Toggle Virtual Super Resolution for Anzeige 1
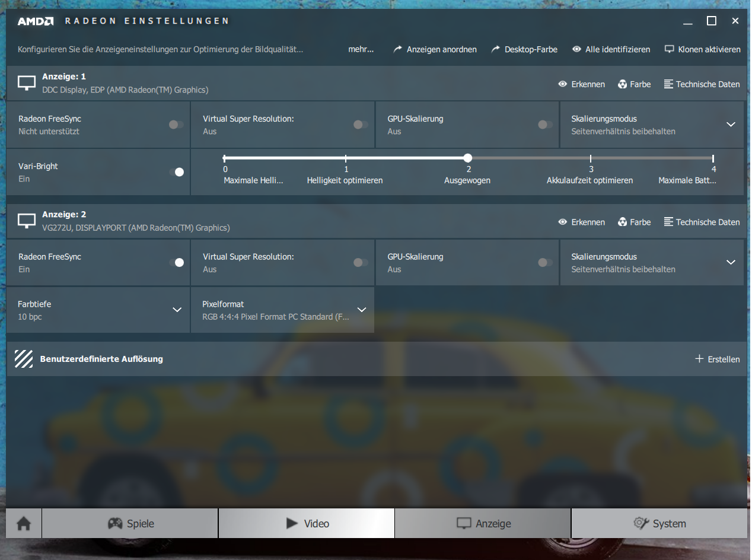 tap(361, 125)
